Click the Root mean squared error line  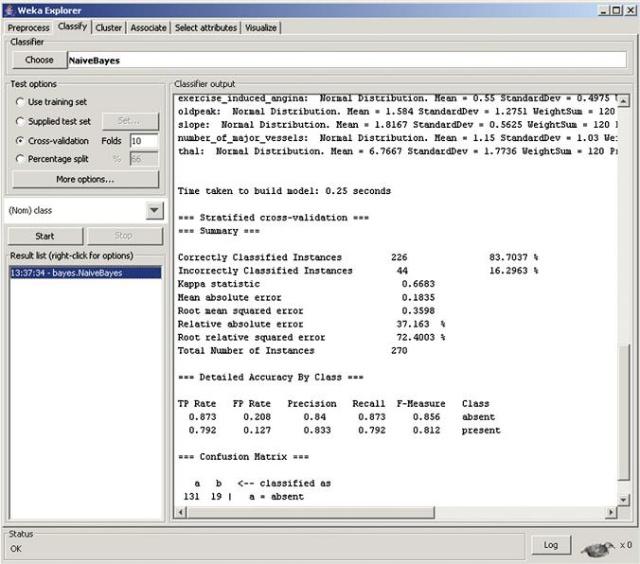click(x=306, y=311)
